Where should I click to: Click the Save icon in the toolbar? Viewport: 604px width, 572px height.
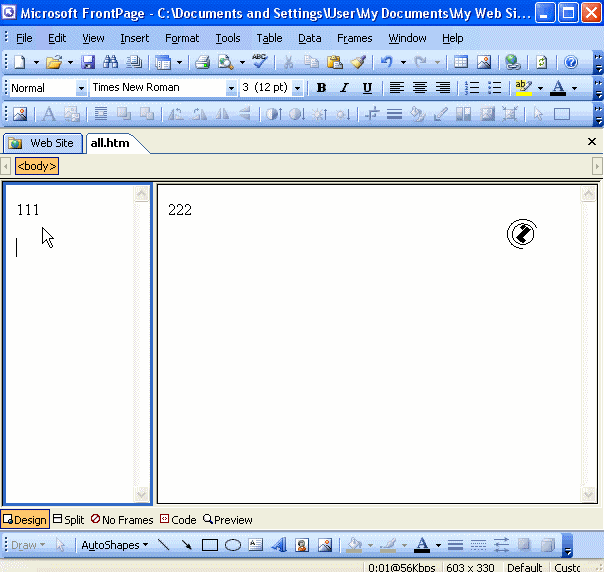(x=87, y=62)
